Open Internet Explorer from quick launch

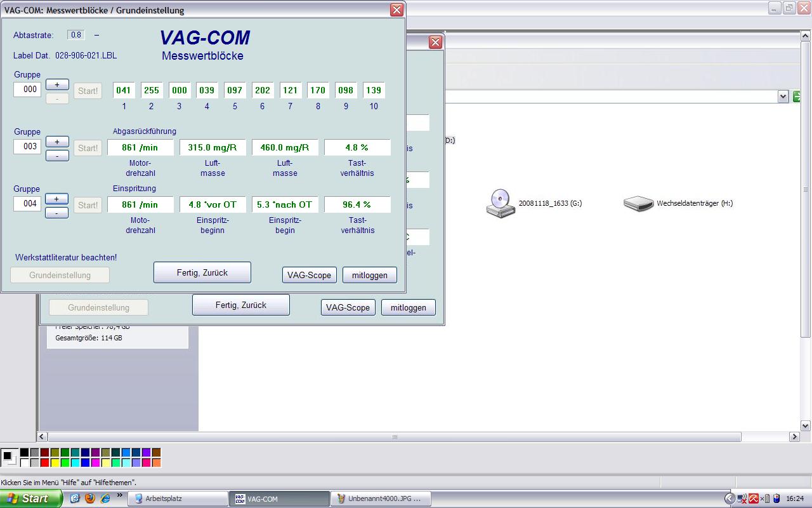(105, 498)
